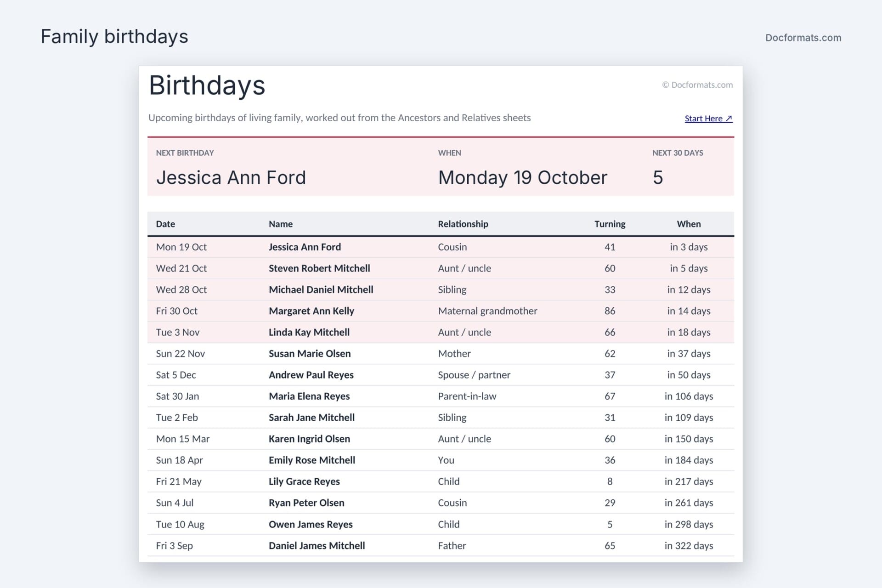The height and width of the screenshot is (588, 882).
Task: Click the Turning column header
Action: click(610, 224)
